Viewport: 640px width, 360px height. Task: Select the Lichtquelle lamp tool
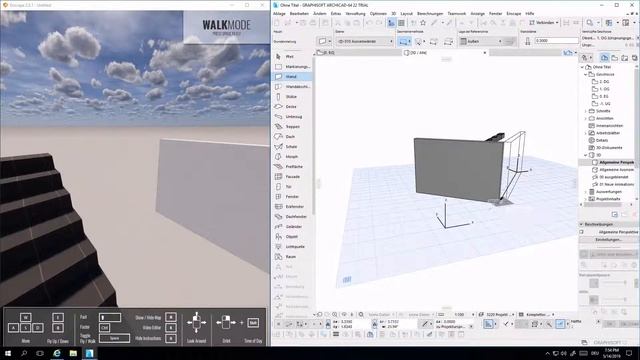(x=292, y=247)
